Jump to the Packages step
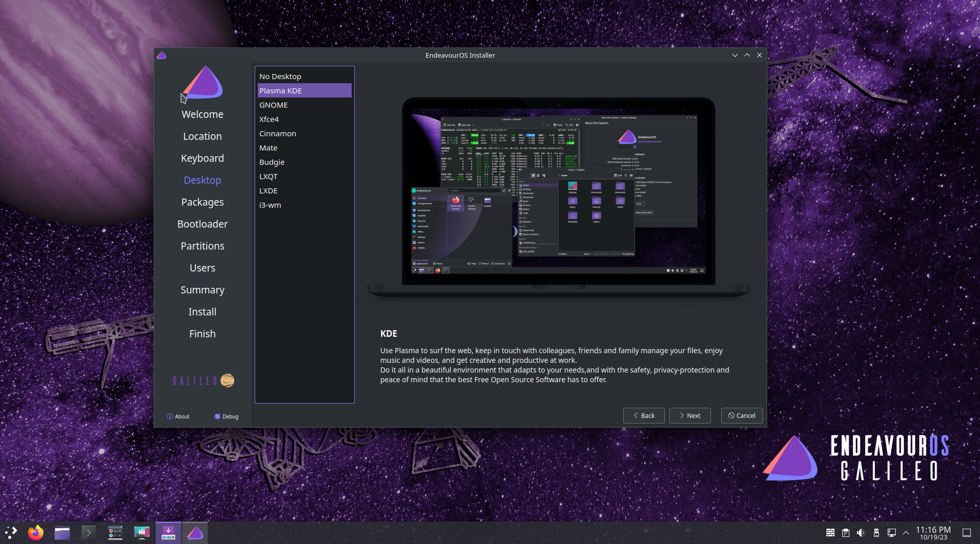 [203, 202]
